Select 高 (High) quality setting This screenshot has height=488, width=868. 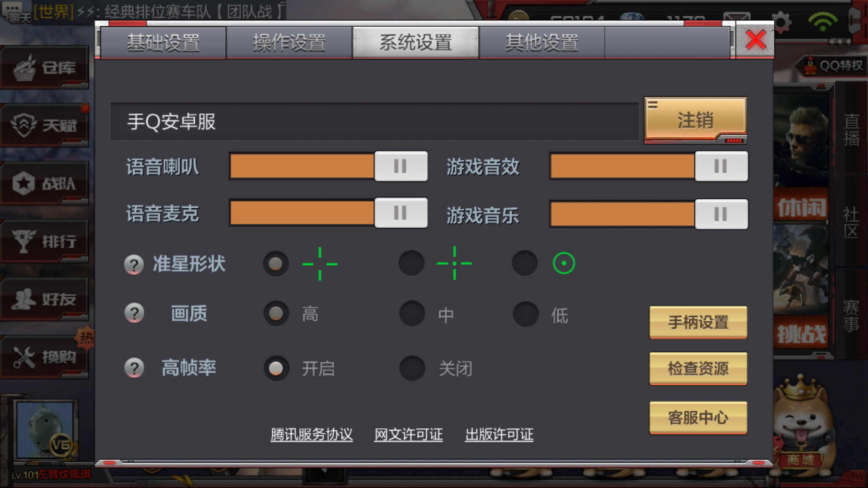point(275,314)
